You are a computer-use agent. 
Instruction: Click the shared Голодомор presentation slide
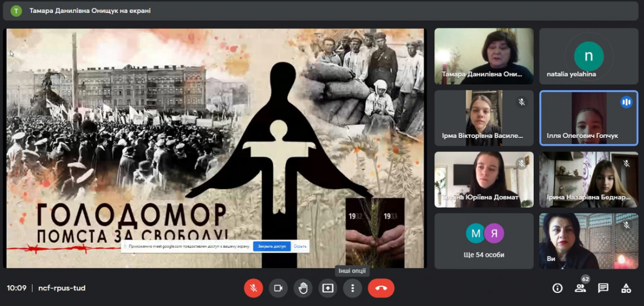point(215,148)
